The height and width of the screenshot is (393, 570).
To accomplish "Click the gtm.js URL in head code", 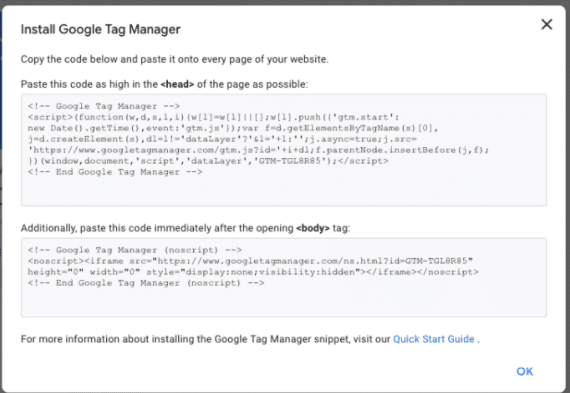I will (156, 150).
